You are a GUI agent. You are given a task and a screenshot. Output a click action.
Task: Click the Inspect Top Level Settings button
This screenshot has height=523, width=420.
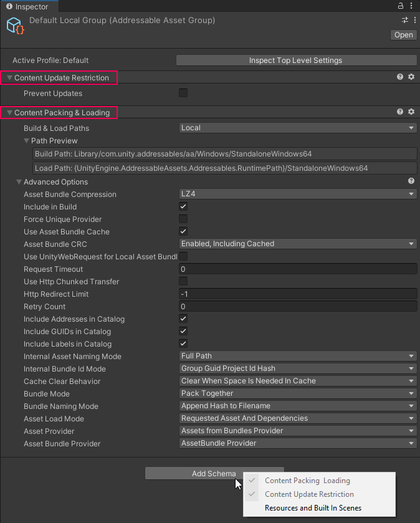coord(295,60)
